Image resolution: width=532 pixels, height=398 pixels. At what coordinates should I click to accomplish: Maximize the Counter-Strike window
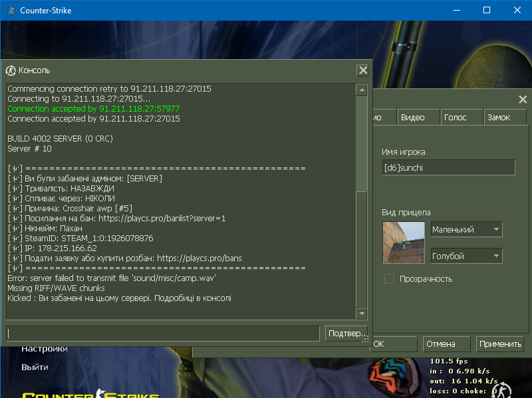click(x=487, y=11)
